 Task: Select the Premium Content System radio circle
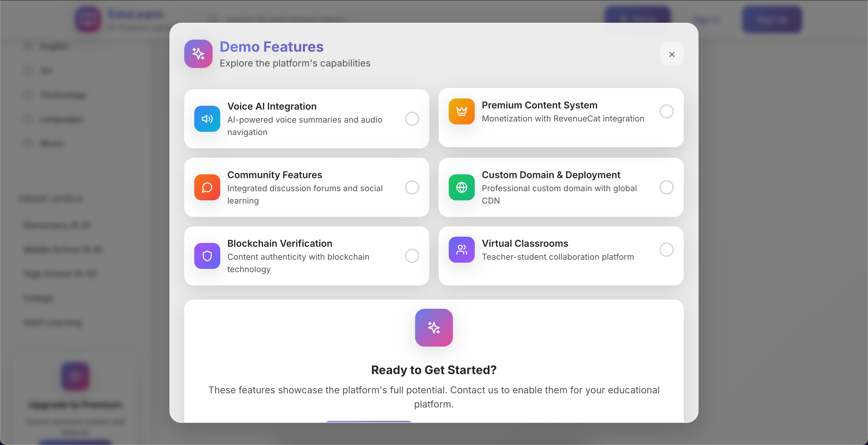pyautogui.click(x=666, y=111)
